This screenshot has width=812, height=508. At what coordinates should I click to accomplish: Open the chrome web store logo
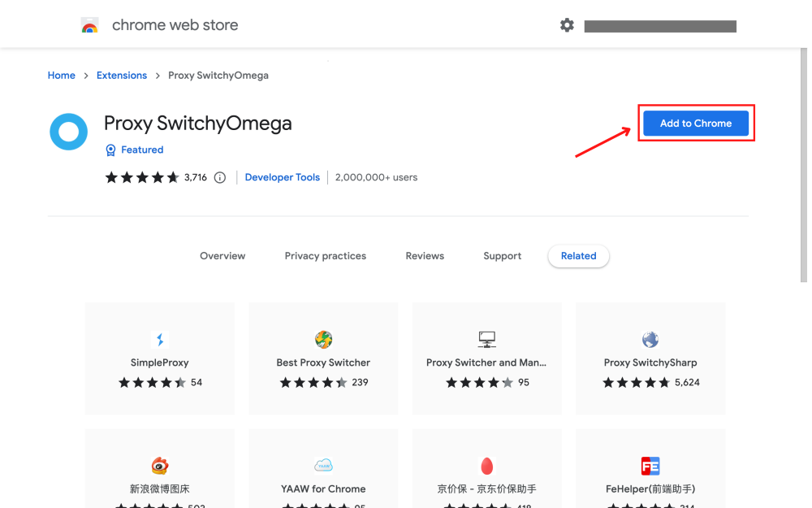89,24
